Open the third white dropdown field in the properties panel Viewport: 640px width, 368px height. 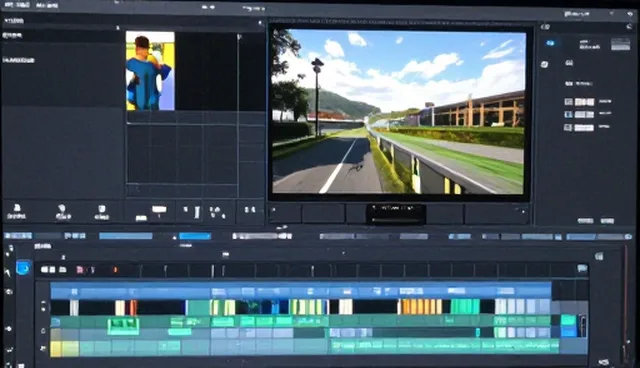click(584, 128)
